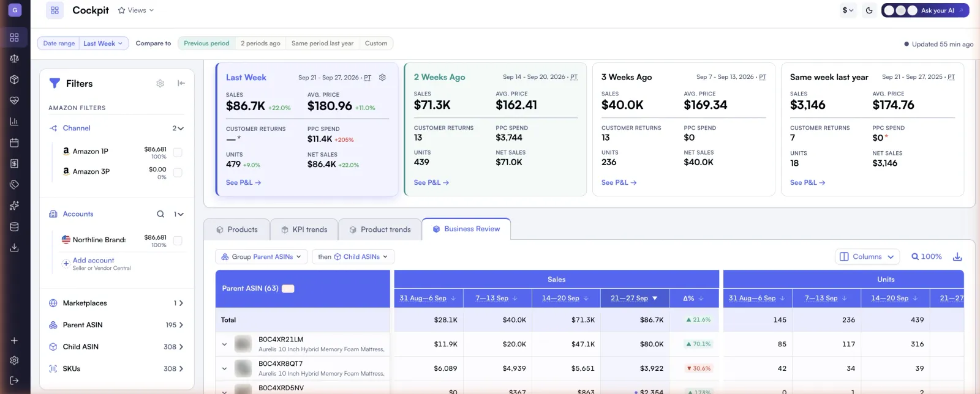
Task: Select the Product trends tab
Action: coord(380,229)
